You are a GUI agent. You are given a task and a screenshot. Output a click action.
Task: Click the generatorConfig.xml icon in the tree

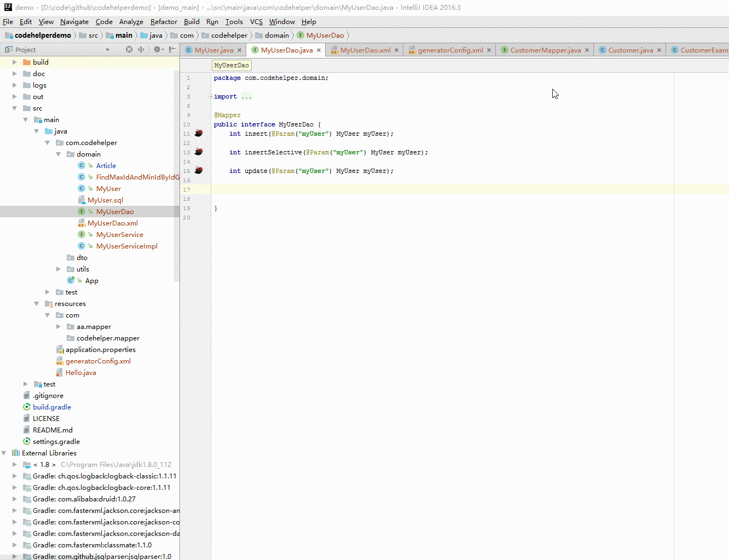60,361
